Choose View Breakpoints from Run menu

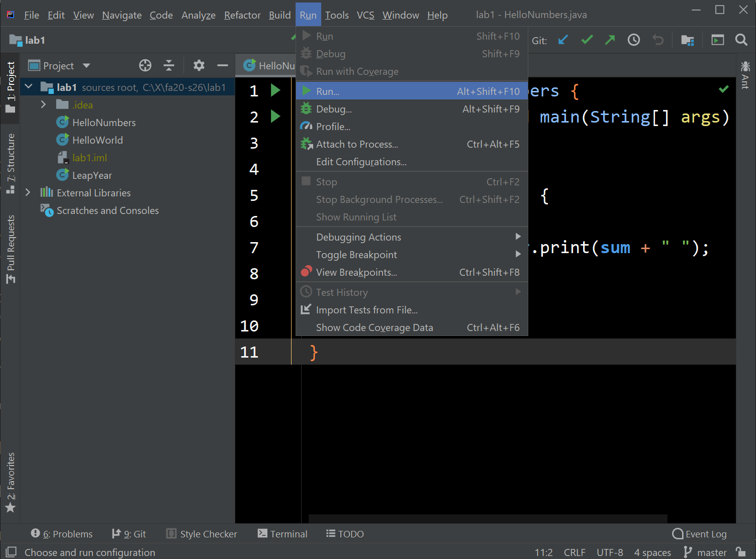click(x=356, y=272)
